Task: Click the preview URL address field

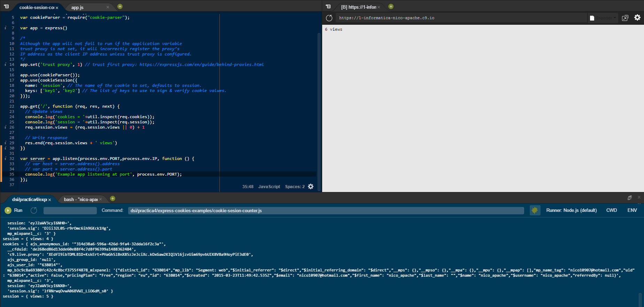Action: coord(461,18)
